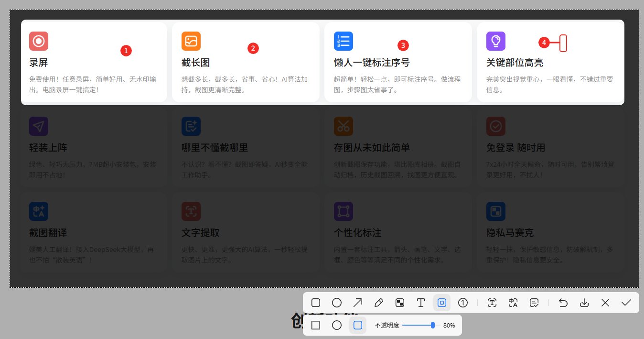Click the purple lightbulb 高亮 icon
This screenshot has height=339, width=644.
click(496, 41)
